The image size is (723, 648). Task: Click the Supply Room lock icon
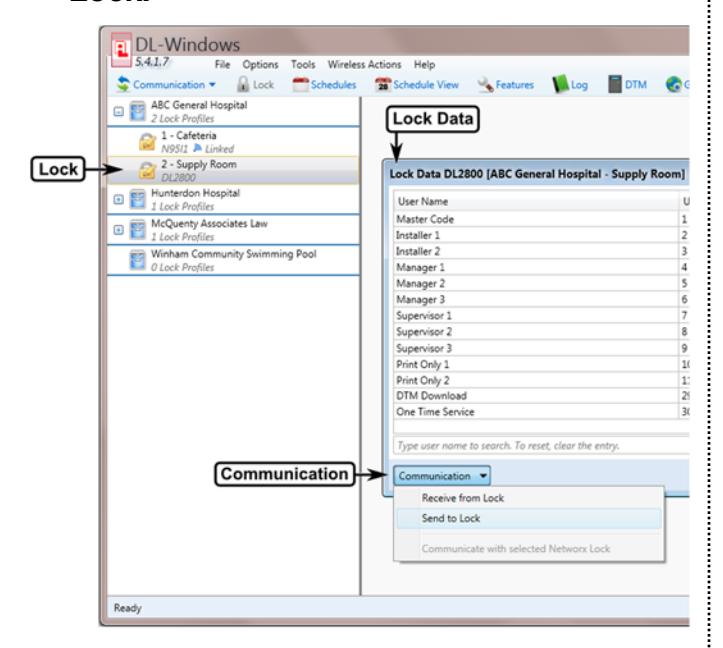147,171
